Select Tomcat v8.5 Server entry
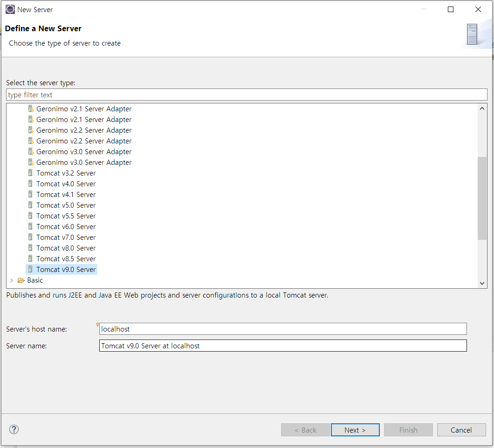Viewport: 494px width, 448px height. pyautogui.click(x=66, y=259)
